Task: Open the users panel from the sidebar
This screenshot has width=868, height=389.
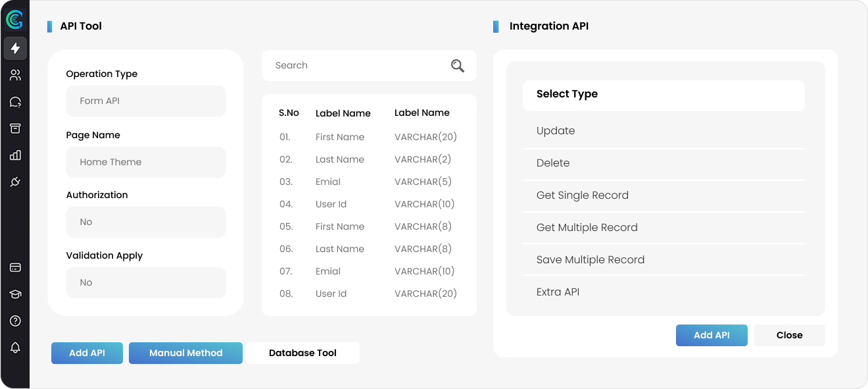Action: (x=14, y=74)
